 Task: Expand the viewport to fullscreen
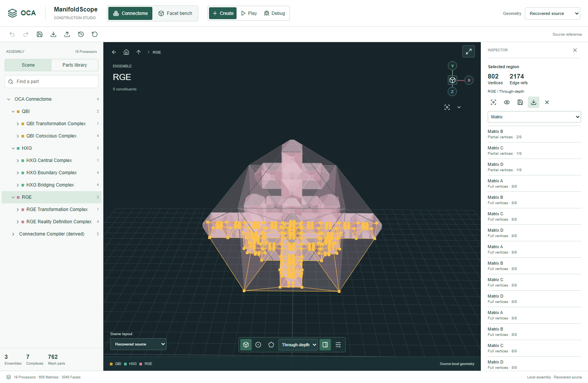point(469,51)
